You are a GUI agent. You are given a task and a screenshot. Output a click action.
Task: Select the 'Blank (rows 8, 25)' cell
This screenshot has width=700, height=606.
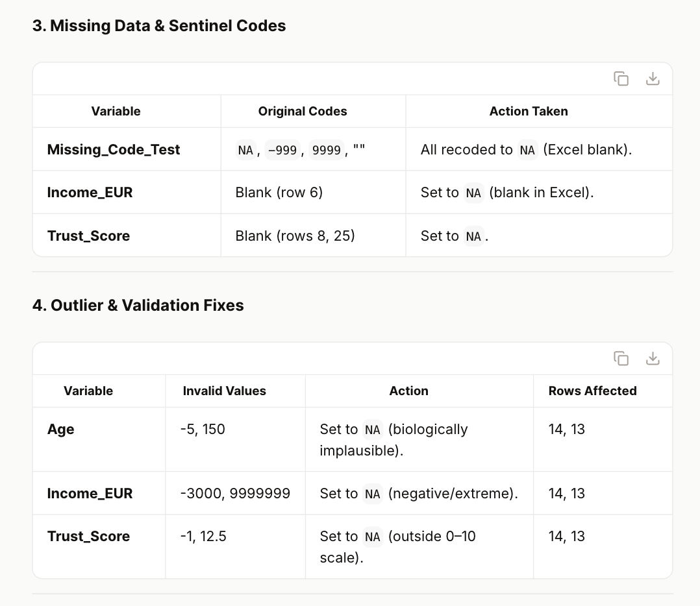pyautogui.click(x=295, y=236)
